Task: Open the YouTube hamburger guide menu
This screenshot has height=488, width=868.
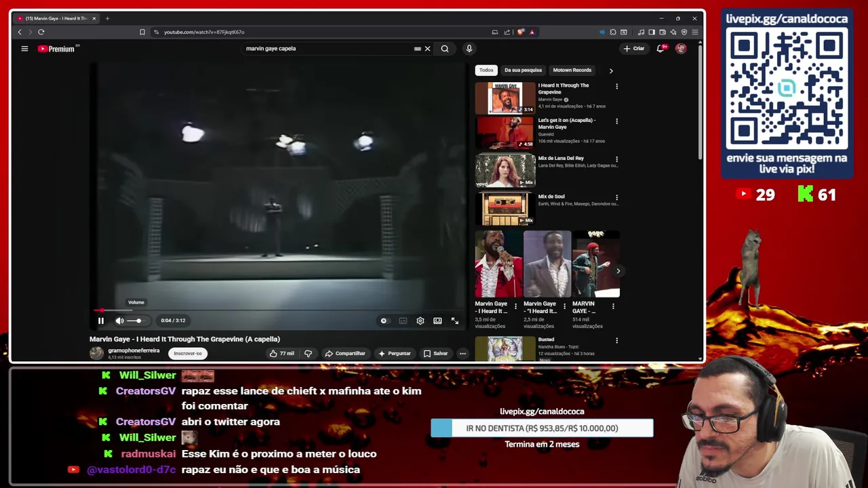Action: (24, 49)
